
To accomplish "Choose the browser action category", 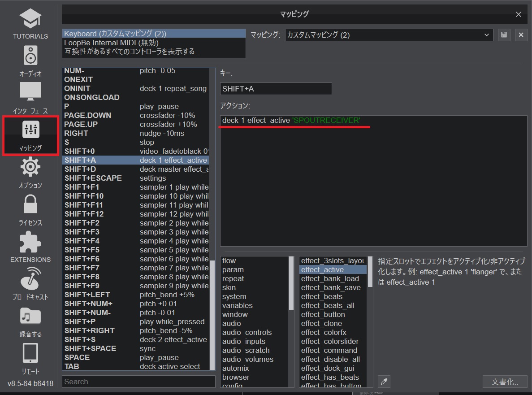I will coord(255,377).
